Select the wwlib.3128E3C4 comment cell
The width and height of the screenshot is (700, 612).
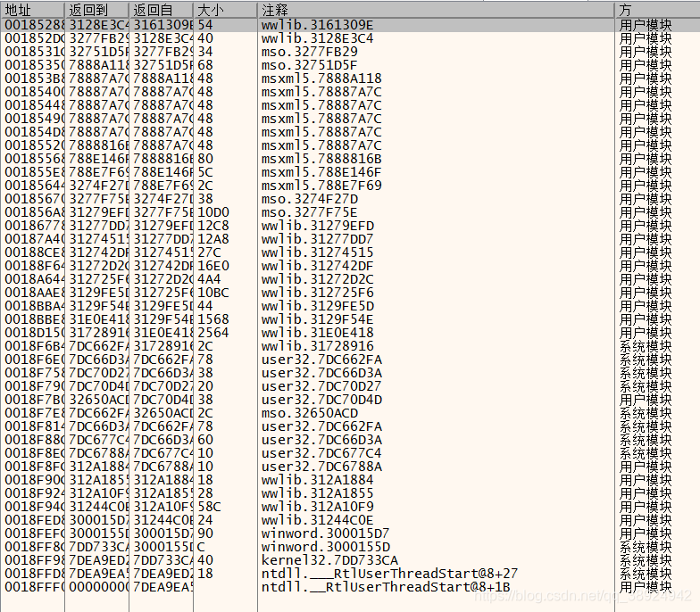coord(317,38)
